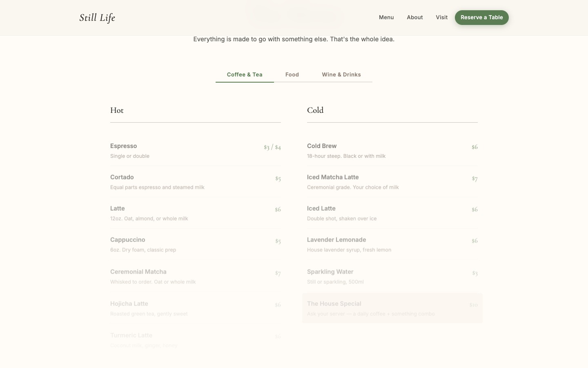Image resolution: width=588 pixels, height=368 pixels.
Task: Select the Espresso menu item
Action: (196, 150)
